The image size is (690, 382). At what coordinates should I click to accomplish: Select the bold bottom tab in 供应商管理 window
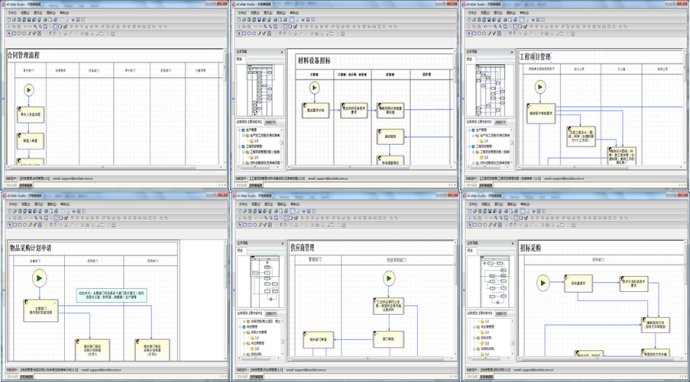258,376
